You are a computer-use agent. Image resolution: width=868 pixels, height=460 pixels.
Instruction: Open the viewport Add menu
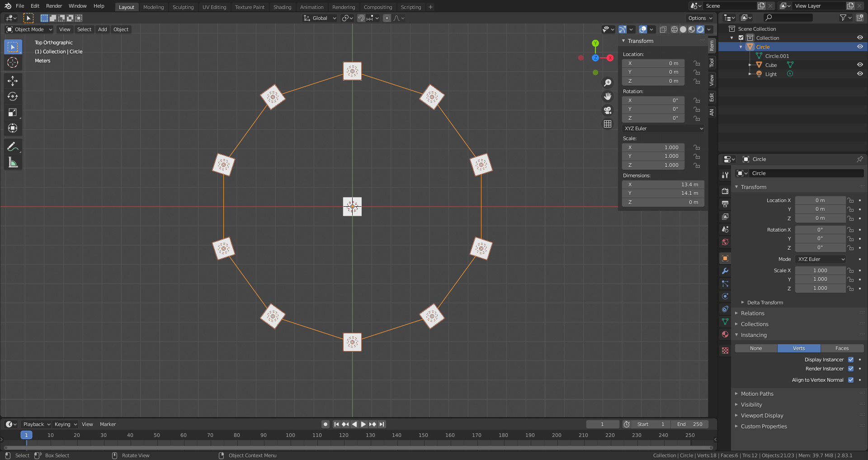[x=103, y=29]
